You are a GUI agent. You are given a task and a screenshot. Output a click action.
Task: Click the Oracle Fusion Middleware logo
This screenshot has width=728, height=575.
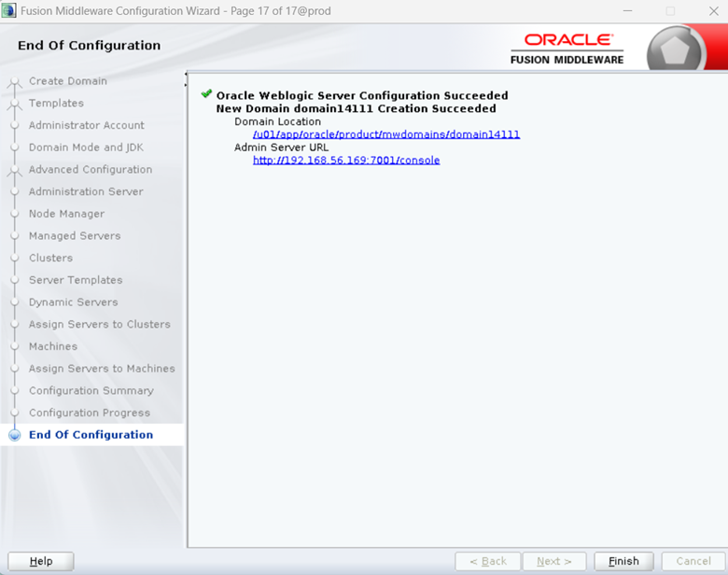[567, 49]
